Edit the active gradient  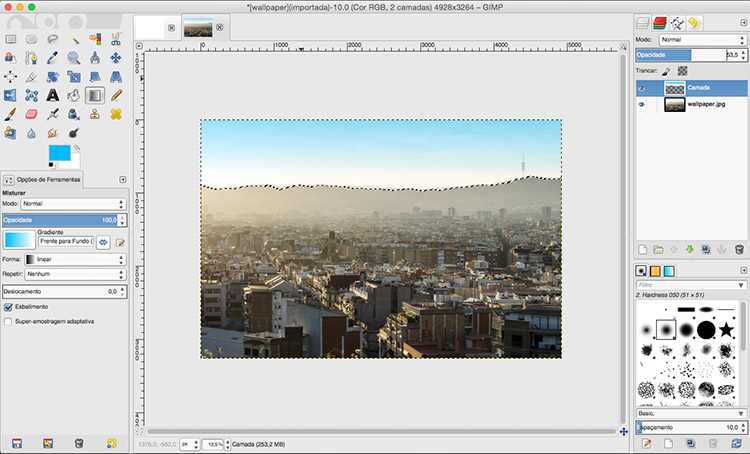pos(120,243)
